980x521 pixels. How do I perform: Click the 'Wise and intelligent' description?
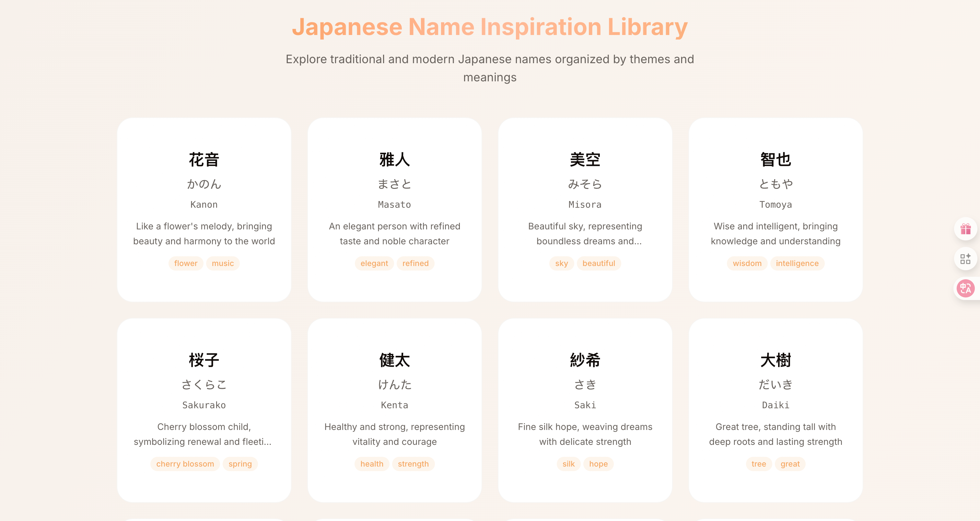[x=776, y=234]
